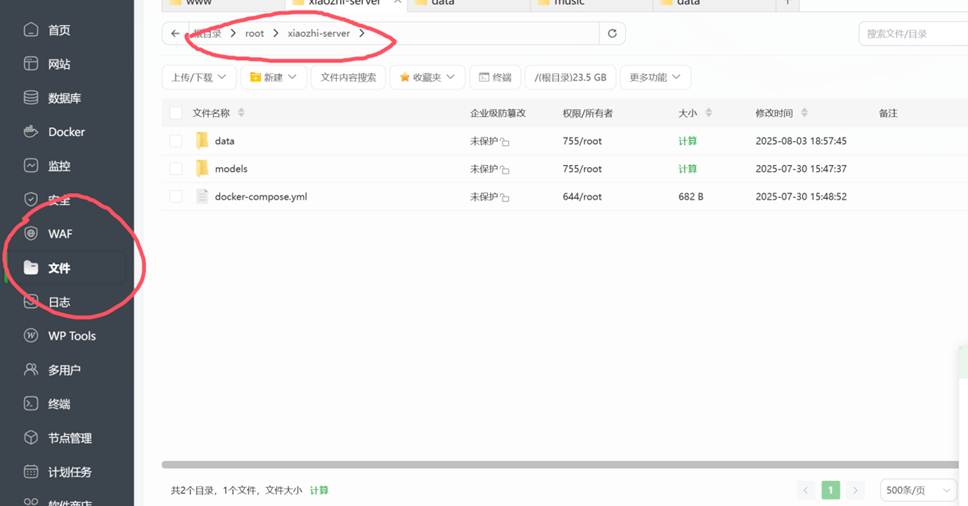Click the 文件内容搜索 button
Viewport: 968px width, 506px height.
pyautogui.click(x=348, y=77)
